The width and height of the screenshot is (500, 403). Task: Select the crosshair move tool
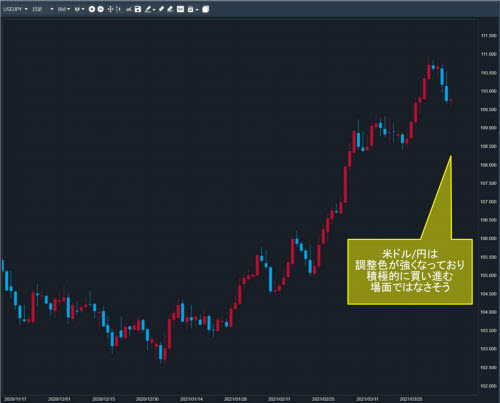[110, 9]
